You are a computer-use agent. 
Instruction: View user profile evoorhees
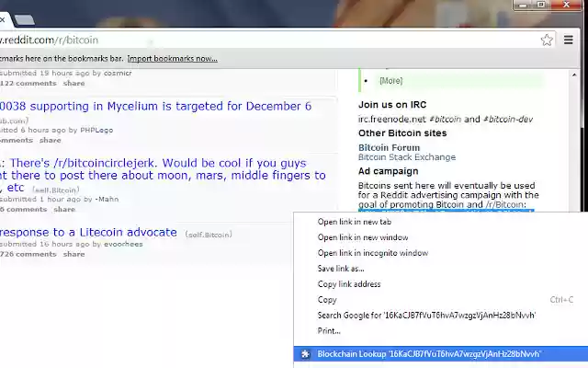pyautogui.click(x=123, y=244)
